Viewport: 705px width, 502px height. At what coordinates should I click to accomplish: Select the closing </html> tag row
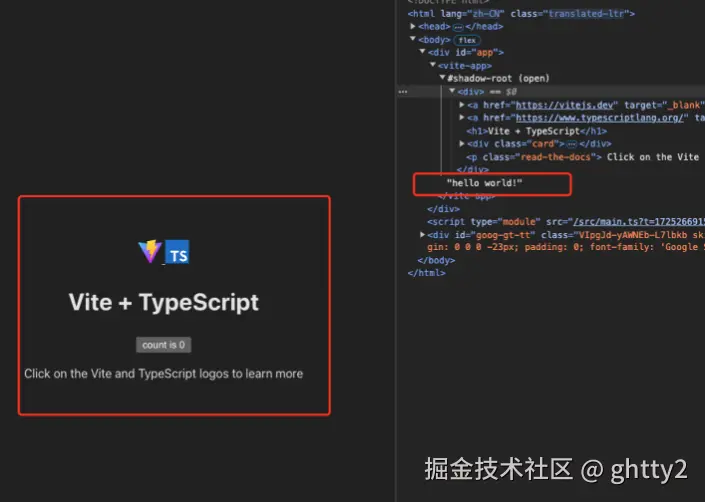(x=426, y=273)
